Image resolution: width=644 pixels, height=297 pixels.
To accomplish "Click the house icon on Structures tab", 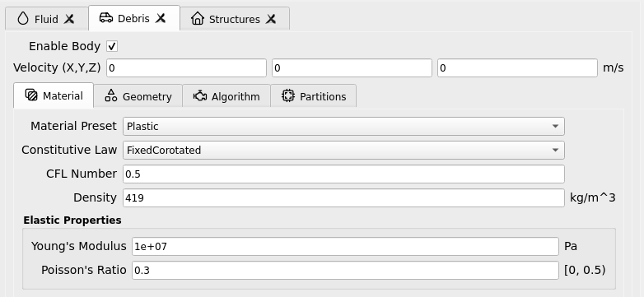I will click(198, 19).
